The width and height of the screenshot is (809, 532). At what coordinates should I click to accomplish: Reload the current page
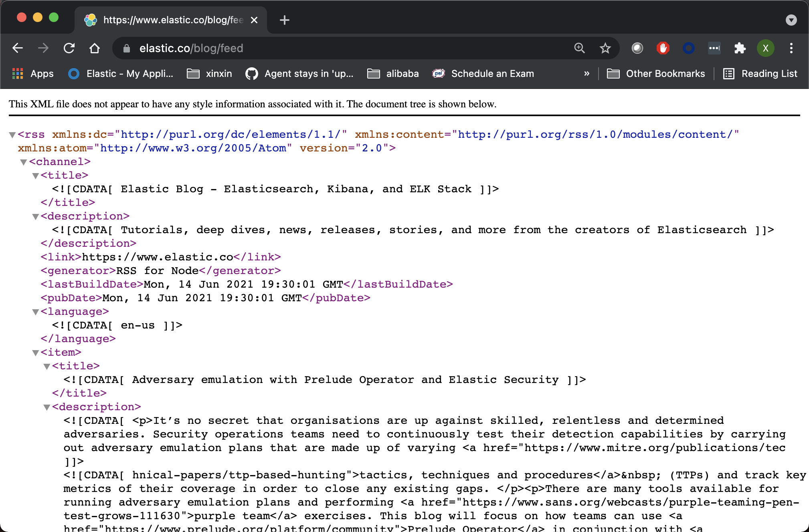pos(69,48)
